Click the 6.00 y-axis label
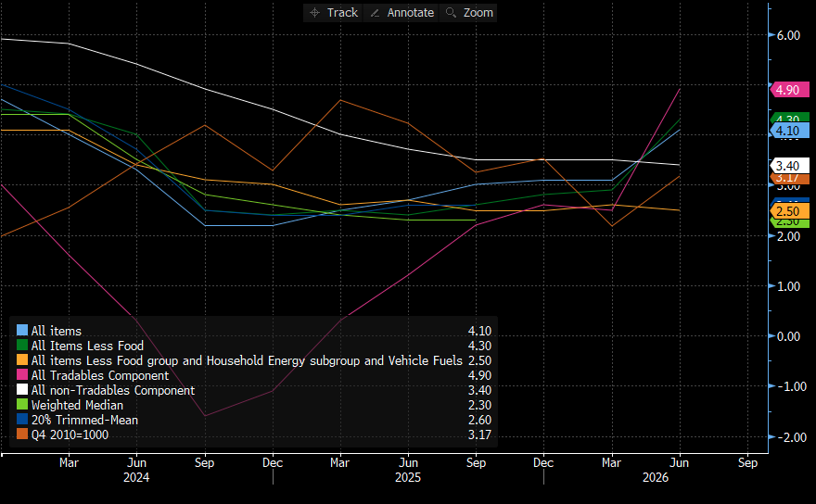Viewport: 816px width, 504px height. point(788,35)
